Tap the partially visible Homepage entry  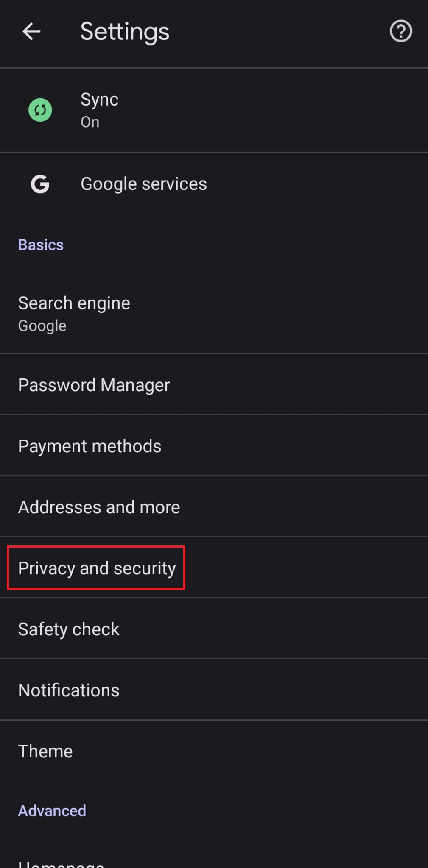click(61, 863)
